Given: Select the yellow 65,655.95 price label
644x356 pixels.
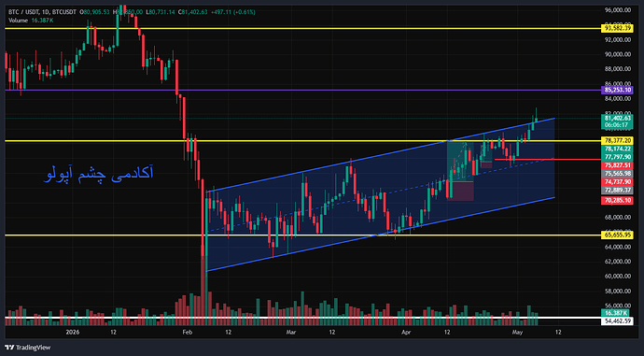Looking at the screenshot, I should tap(617, 235).
